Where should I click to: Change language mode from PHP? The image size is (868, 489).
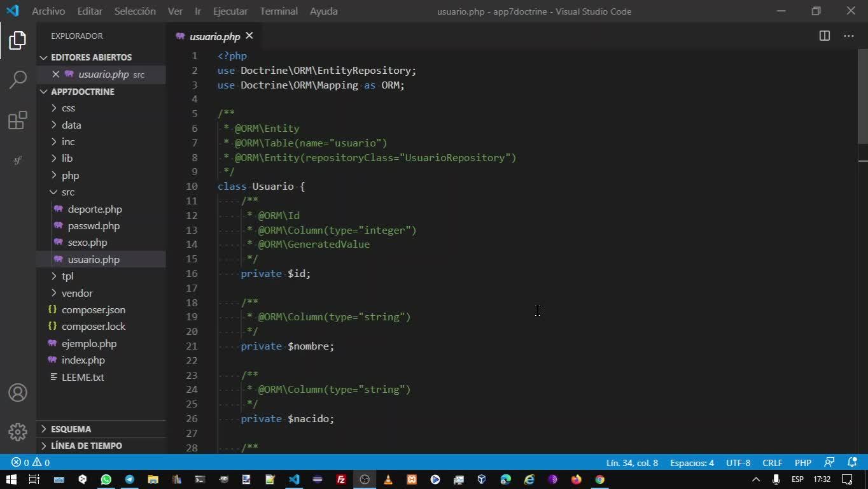coord(802,463)
